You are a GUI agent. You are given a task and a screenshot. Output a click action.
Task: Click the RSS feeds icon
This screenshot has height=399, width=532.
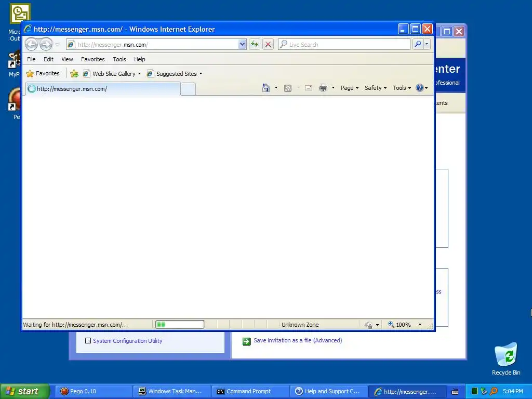[x=288, y=88]
